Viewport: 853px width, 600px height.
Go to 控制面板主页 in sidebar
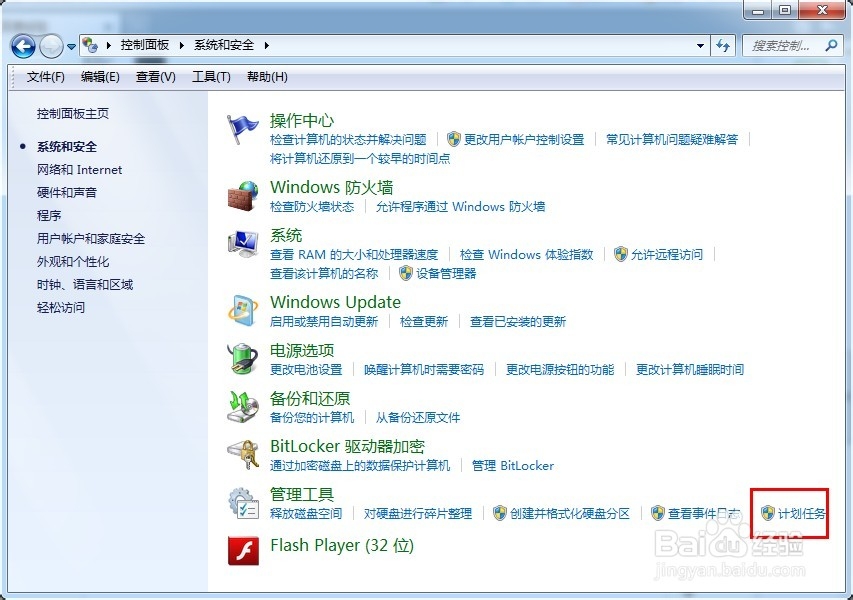73,114
